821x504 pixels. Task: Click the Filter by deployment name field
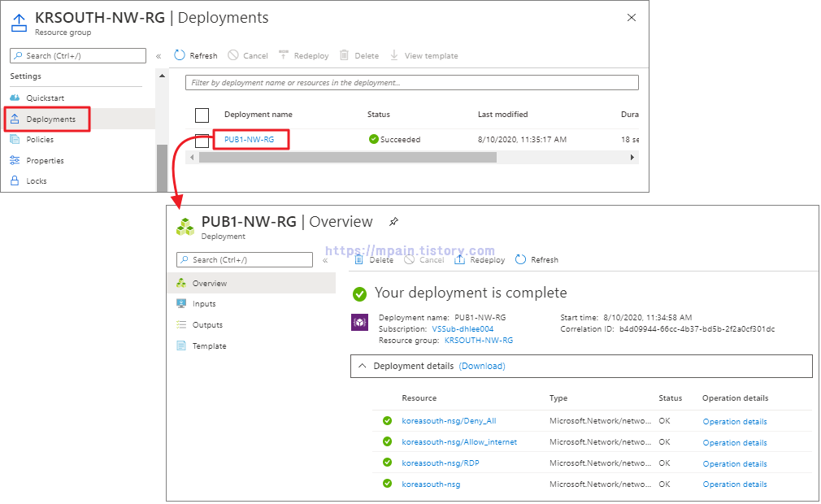click(x=411, y=83)
